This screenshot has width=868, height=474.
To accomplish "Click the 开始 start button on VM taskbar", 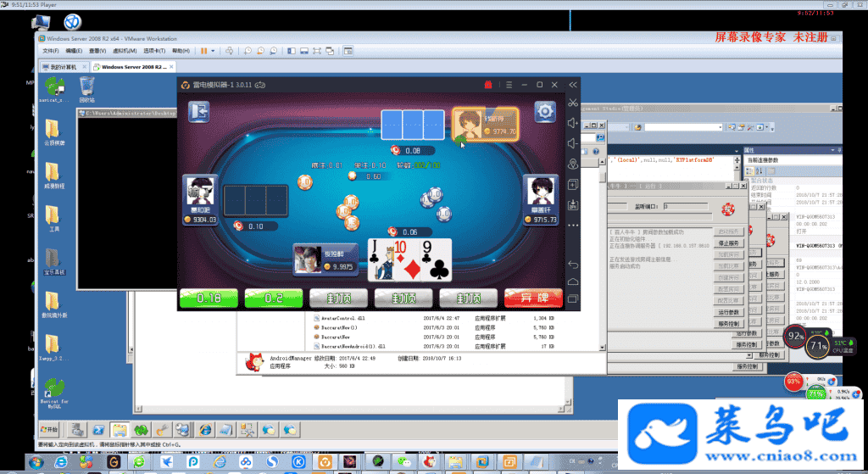I will (47, 430).
